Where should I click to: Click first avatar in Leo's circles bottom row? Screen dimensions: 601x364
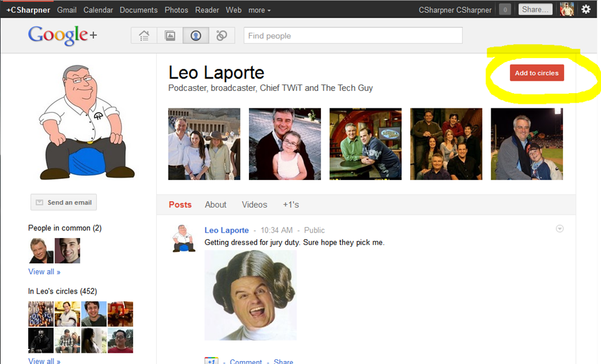(41, 341)
